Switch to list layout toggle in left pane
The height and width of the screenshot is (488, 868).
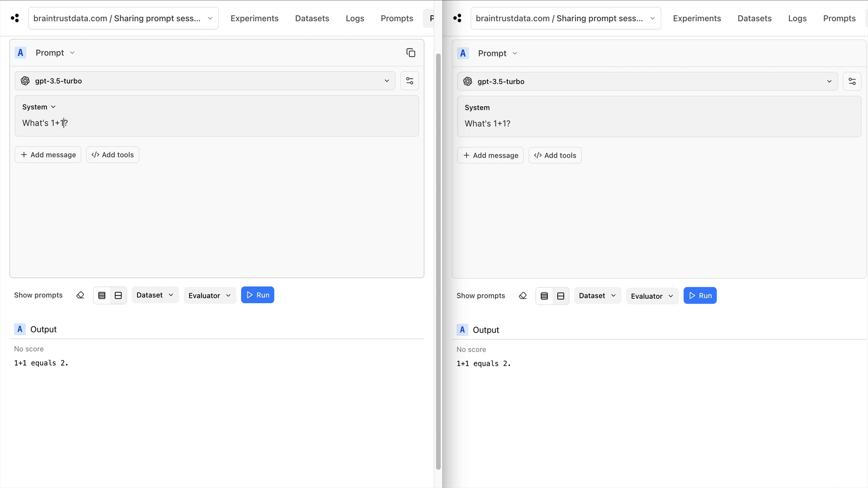click(x=102, y=295)
